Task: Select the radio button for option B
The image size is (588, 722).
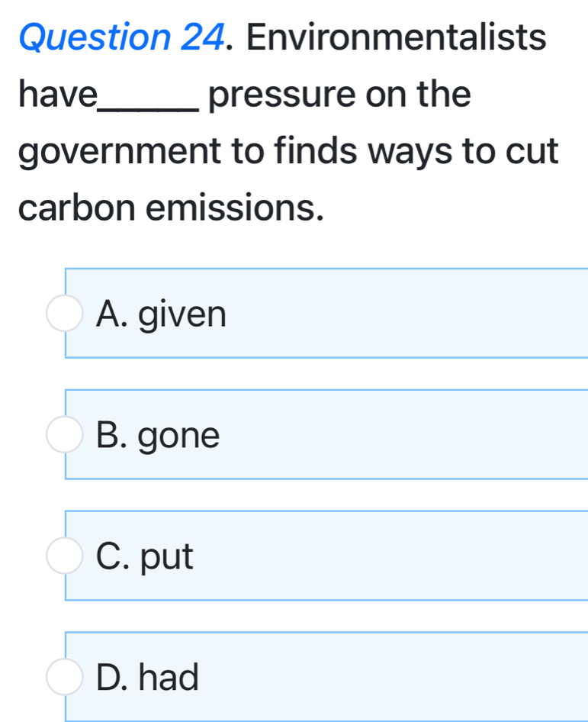Action: click(64, 435)
